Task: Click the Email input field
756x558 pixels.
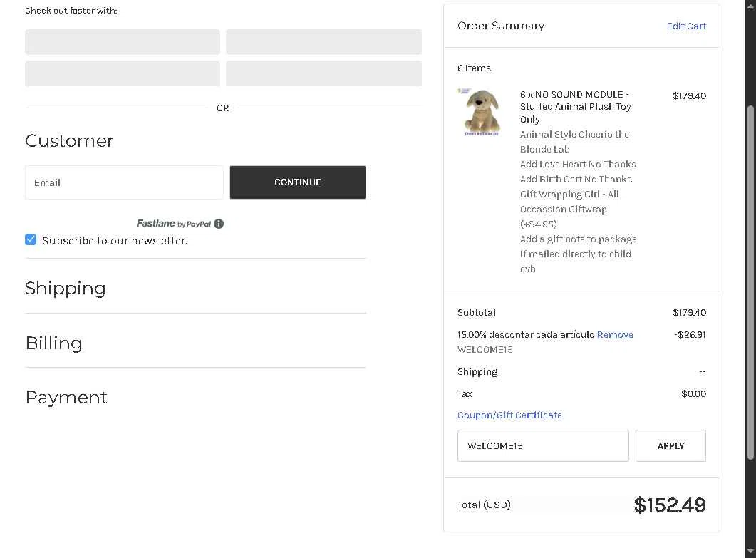Action: point(124,182)
